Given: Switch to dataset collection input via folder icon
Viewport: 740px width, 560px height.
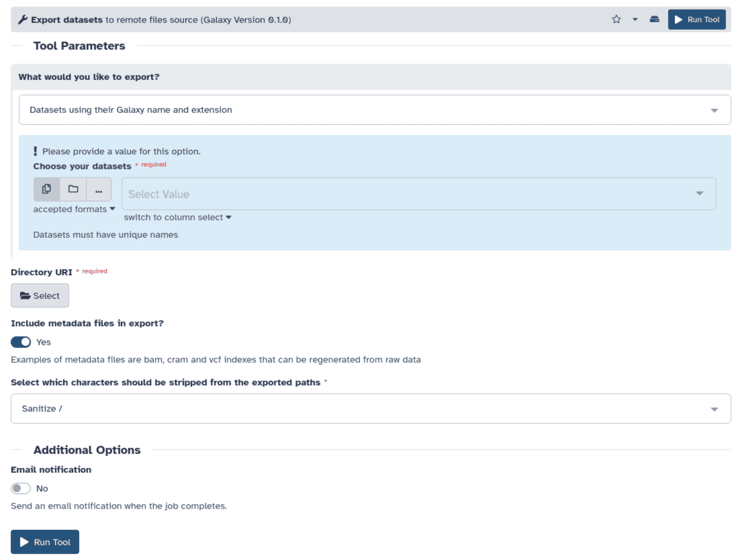Looking at the screenshot, I should coord(73,189).
